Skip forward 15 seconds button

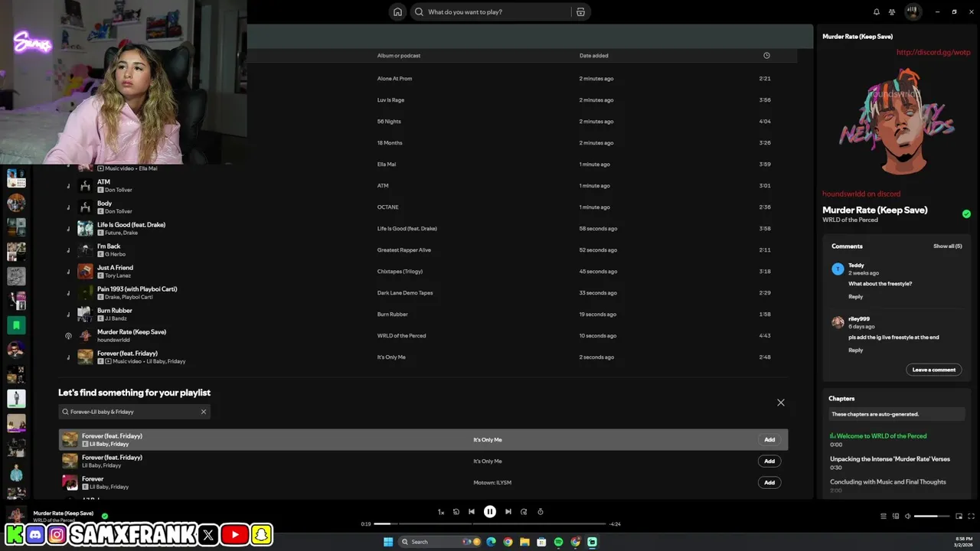pyautogui.click(x=524, y=512)
